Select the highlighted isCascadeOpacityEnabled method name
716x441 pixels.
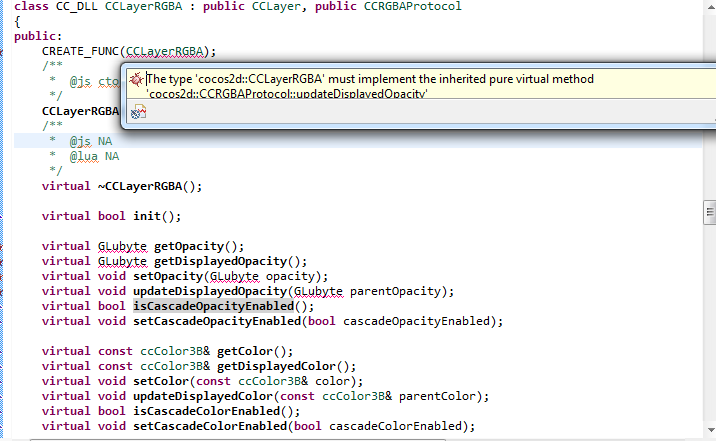[214, 306]
